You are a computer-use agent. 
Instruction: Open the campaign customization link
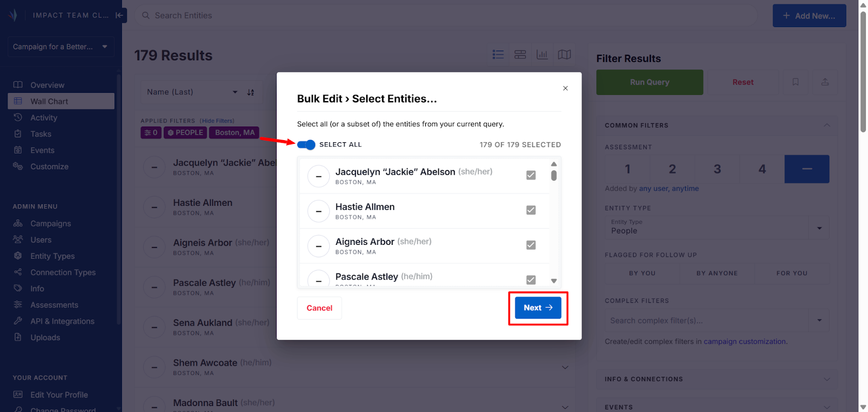(744, 341)
